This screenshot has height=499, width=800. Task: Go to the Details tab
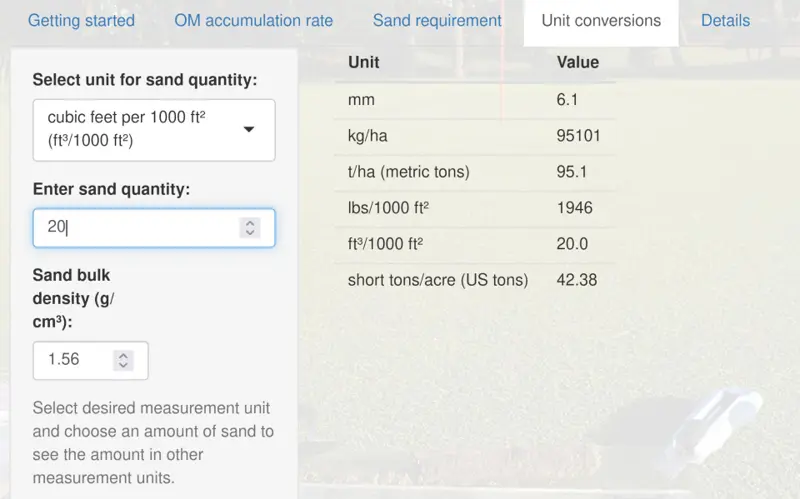tap(726, 20)
